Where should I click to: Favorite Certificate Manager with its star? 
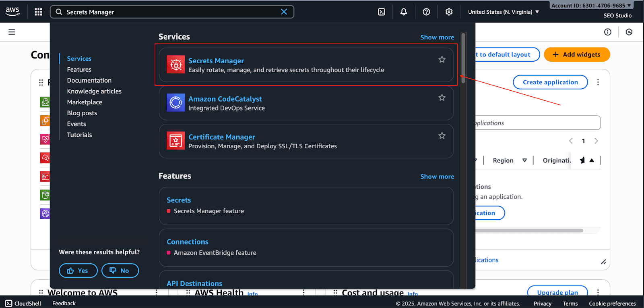pos(442,136)
